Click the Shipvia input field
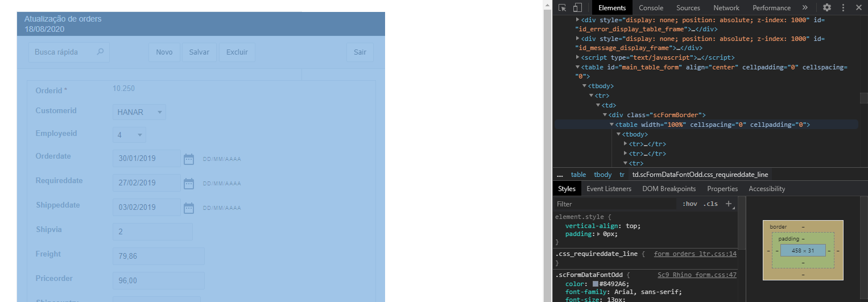Image resolution: width=868 pixels, height=302 pixels. (152, 232)
